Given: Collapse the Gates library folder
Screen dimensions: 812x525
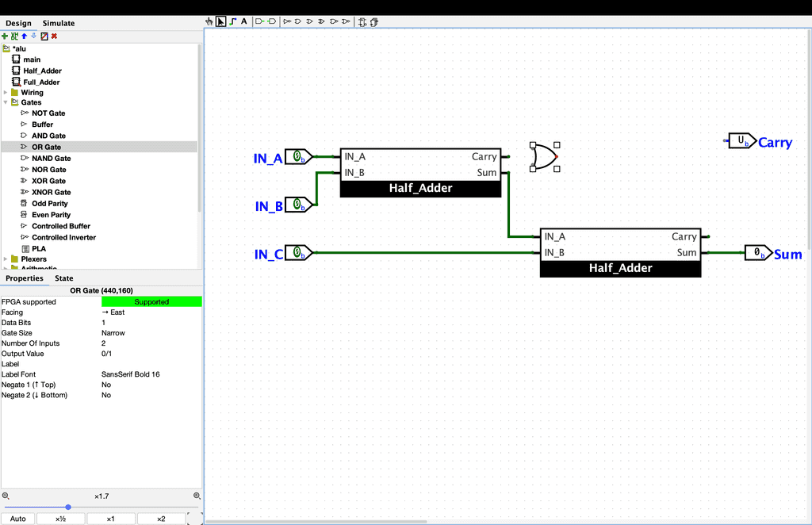Looking at the screenshot, I should [x=6, y=102].
